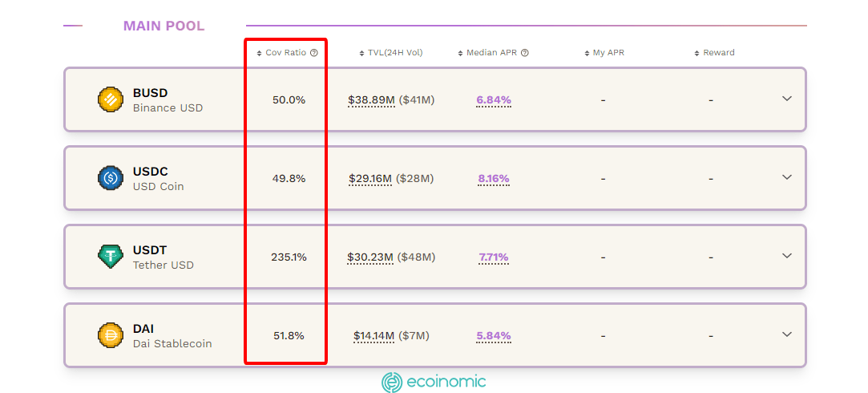Expand the USDT pool row
This screenshot has width=868, height=393.
(787, 256)
